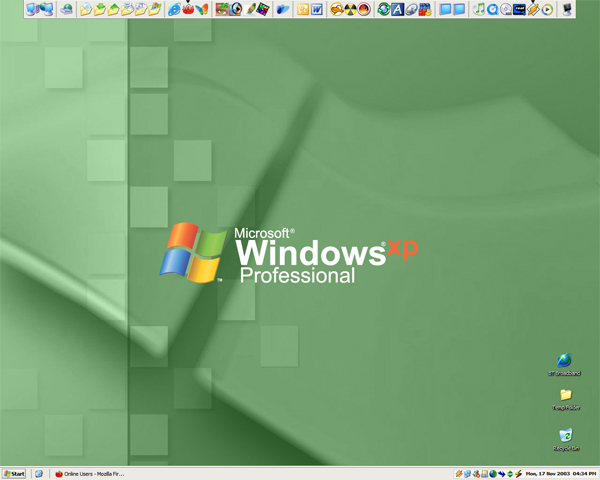This screenshot has width=600, height=480.
Task: Click the globe-on-device network connection icon
Action: click(67, 9)
